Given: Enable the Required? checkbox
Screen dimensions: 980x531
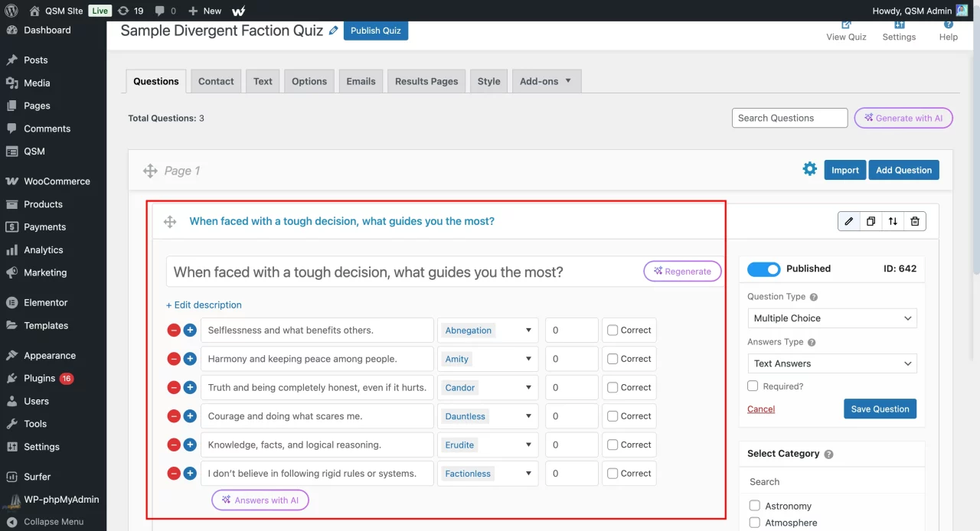Looking at the screenshot, I should 753,386.
